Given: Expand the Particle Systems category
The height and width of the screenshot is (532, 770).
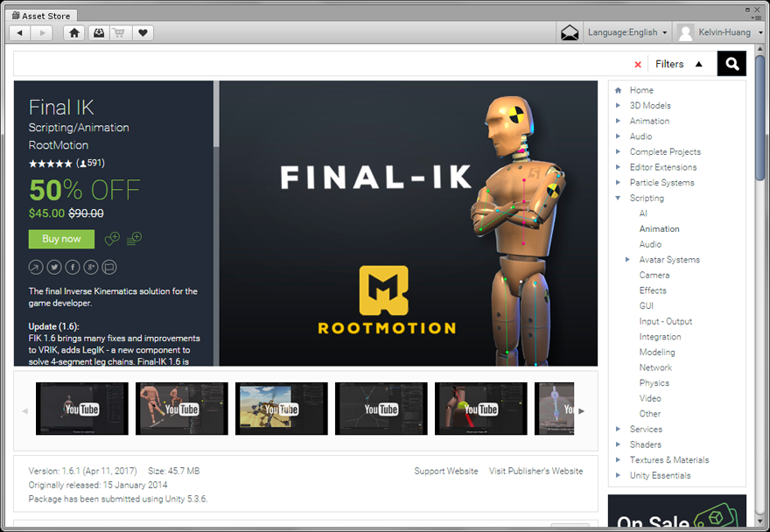Looking at the screenshot, I should click(x=618, y=182).
